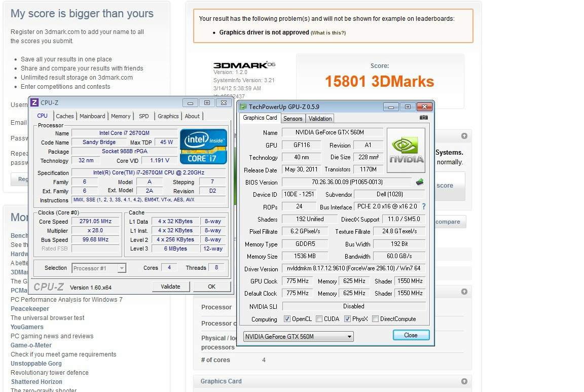584x392 pixels.
Task: Open the Shattered Horizon link
Action: click(36, 381)
